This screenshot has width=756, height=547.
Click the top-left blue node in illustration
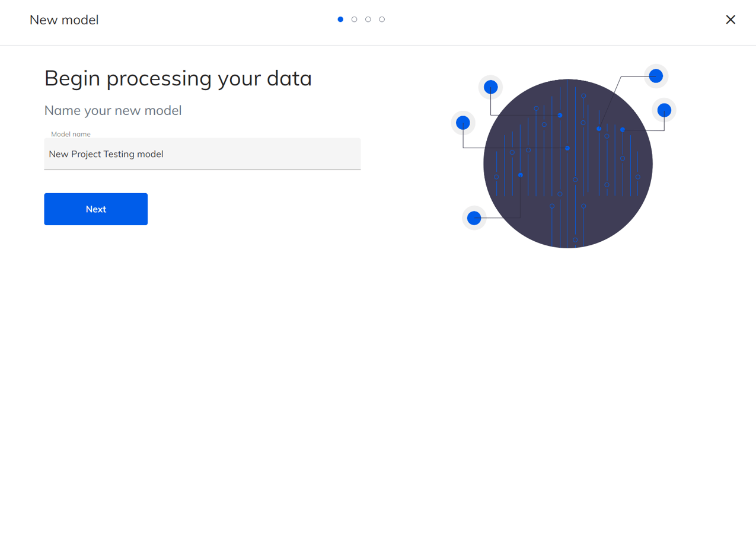(490, 88)
